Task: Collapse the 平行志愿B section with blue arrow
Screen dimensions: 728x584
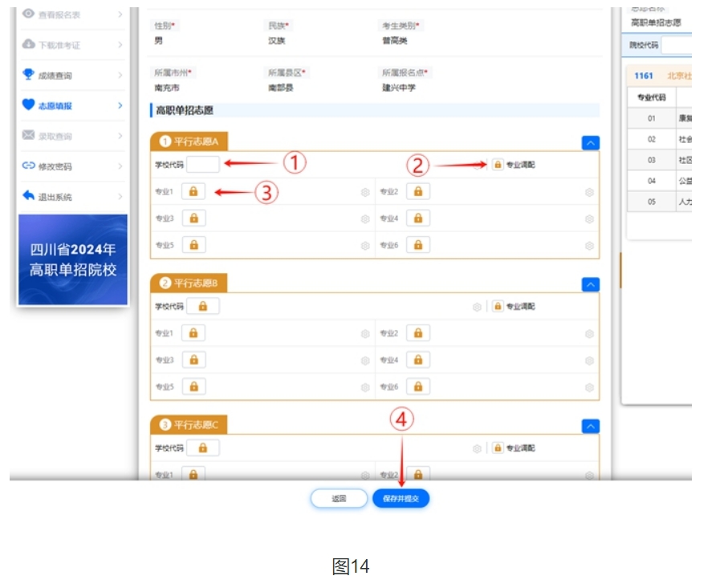Action: (590, 284)
